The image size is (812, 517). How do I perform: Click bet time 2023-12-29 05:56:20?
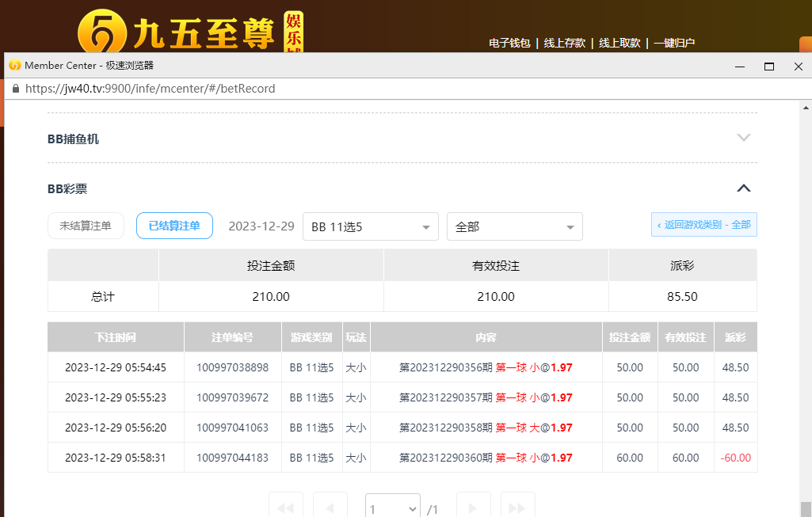click(116, 428)
